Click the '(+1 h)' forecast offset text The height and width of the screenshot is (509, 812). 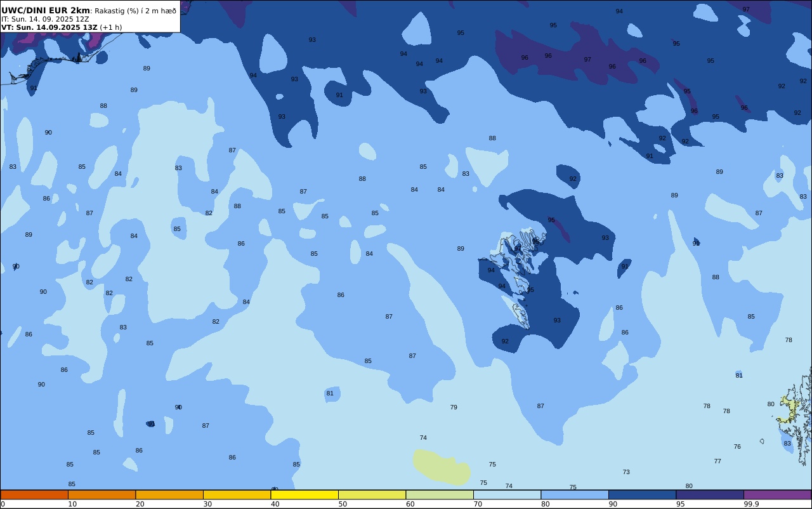[110, 27]
